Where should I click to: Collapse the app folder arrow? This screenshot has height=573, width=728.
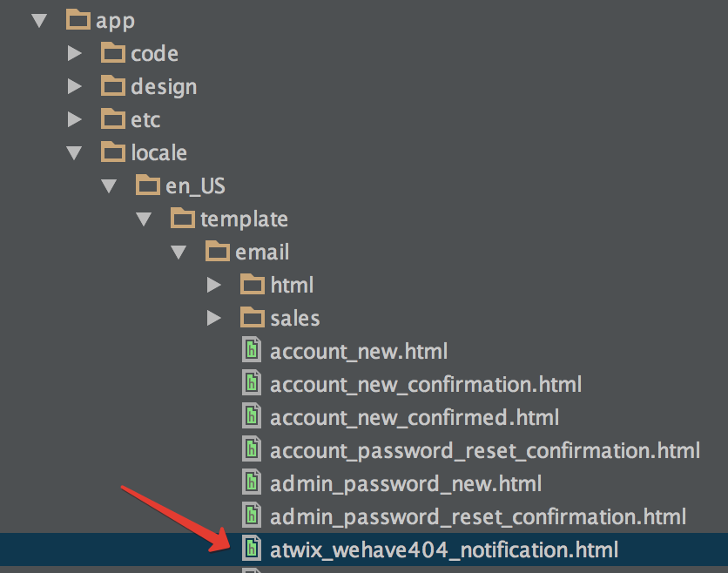coord(39,20)
